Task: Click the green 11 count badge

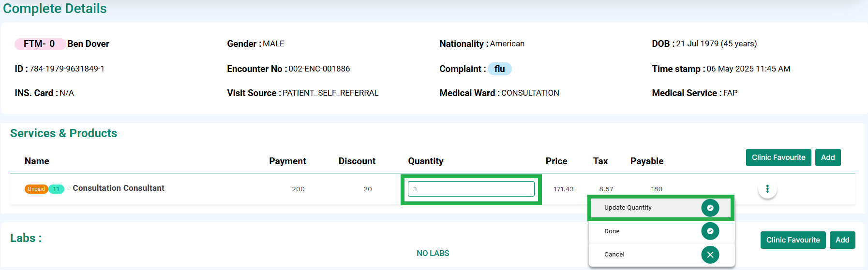Action: [56, 189]
